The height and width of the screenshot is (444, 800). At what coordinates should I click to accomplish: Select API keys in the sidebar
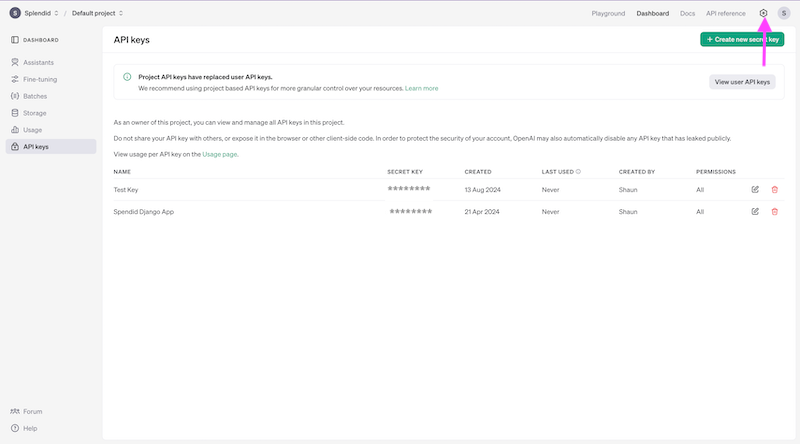pos(51,146)
